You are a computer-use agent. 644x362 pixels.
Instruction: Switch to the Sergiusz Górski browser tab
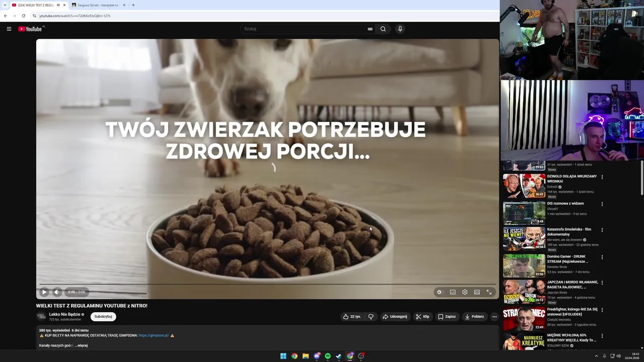click(98, 5)
